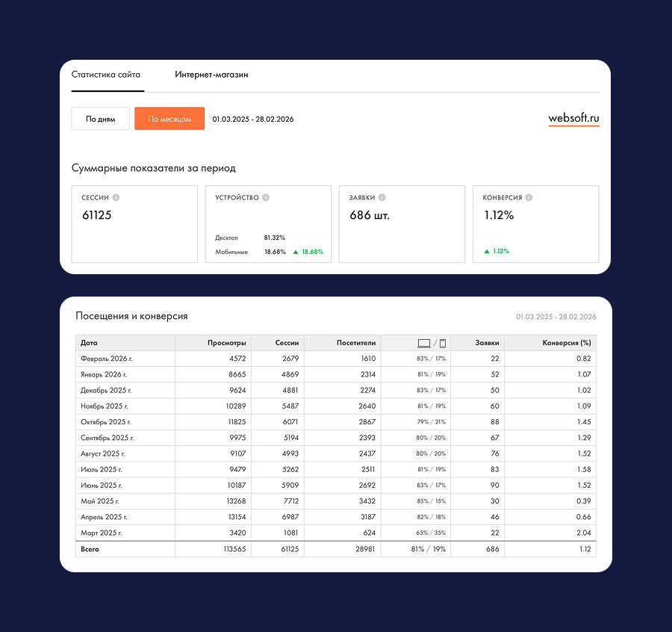Image resolution: width=672 pixels, height=632 pixels.
Task: Toggle view to По дням
Action: tap(100, 119)
